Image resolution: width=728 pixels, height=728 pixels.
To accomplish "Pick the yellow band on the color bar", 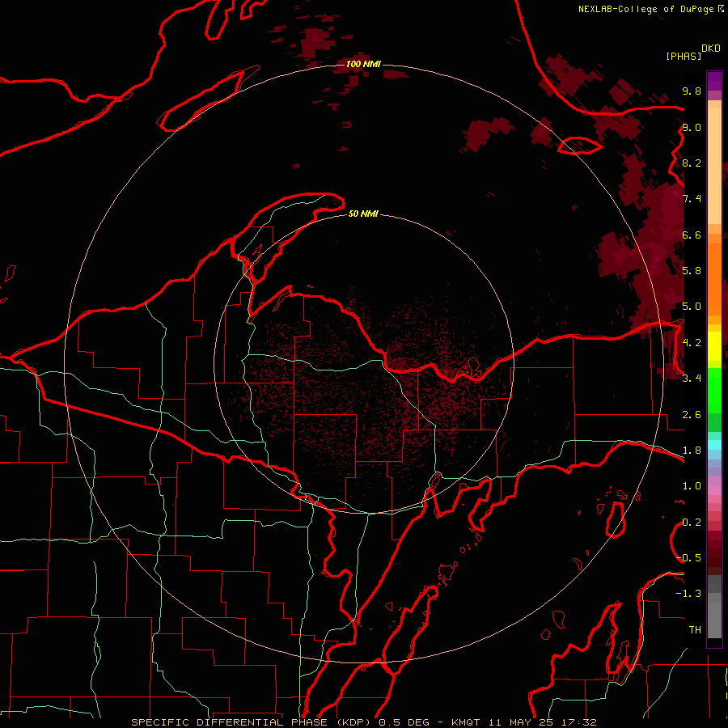I will [714, 346].
